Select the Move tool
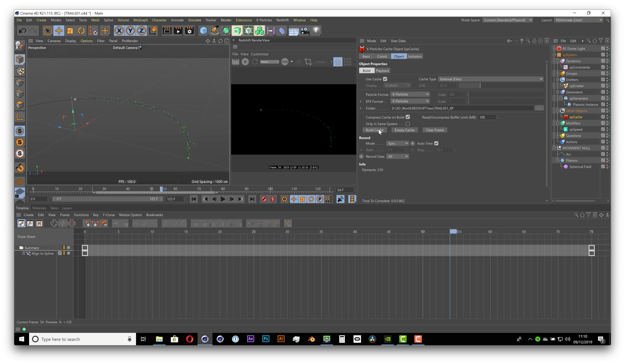This screenshot has height=364, width=625. pos(59,31)
